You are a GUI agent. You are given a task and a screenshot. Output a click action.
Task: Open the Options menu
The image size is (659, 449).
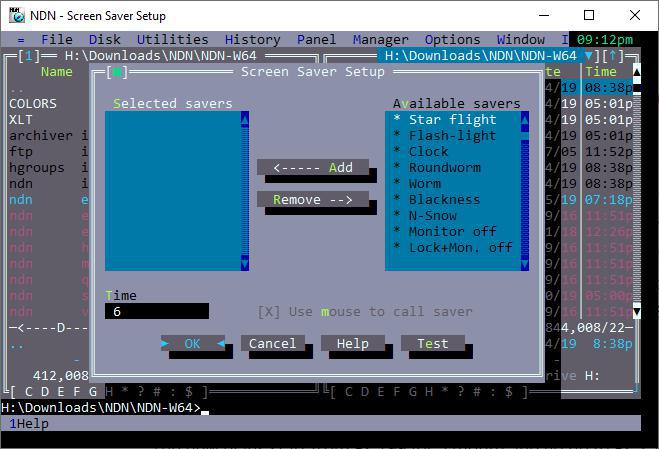(452, 40)
